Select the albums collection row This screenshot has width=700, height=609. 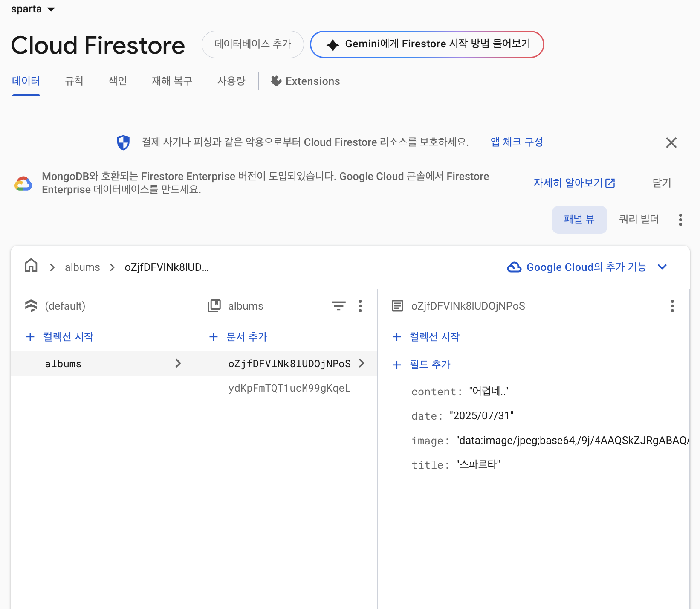[103, 363]
